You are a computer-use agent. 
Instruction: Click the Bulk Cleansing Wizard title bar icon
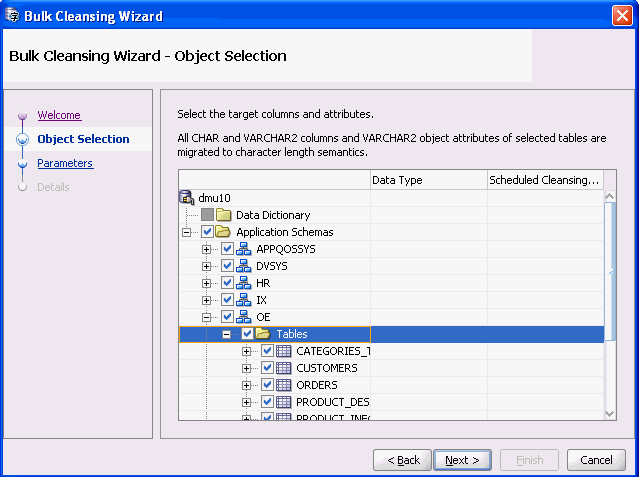12,15
